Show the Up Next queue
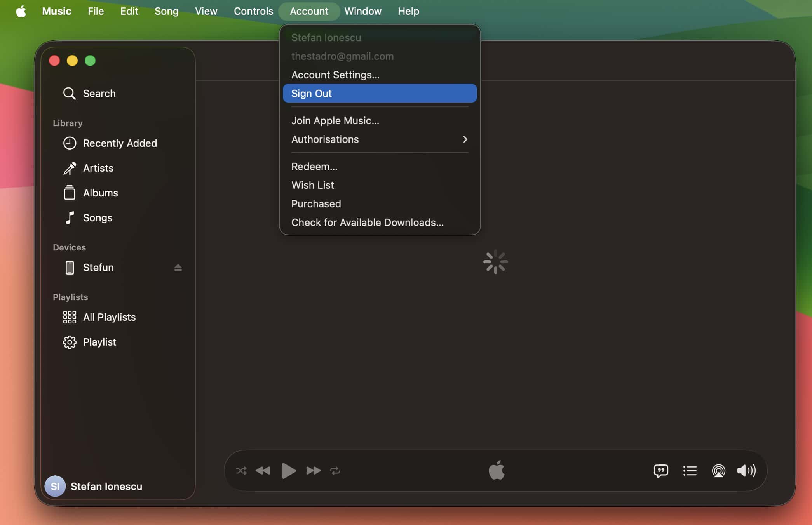This screenshot has height=525, width=812. pyautogui.click(x=690, y=471)
